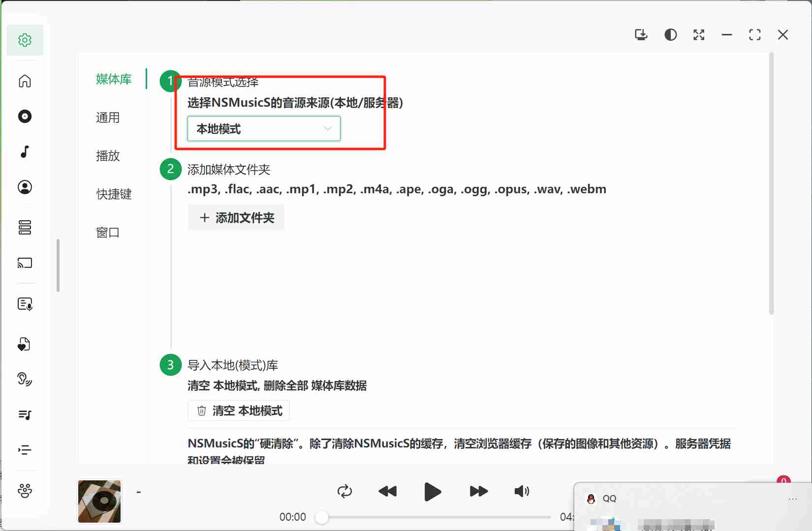Image resolution: width=812 pixels, height=531 pixels.
Task: Toggle dark mode with the contrast icon
Action: (x=670, y=34)
